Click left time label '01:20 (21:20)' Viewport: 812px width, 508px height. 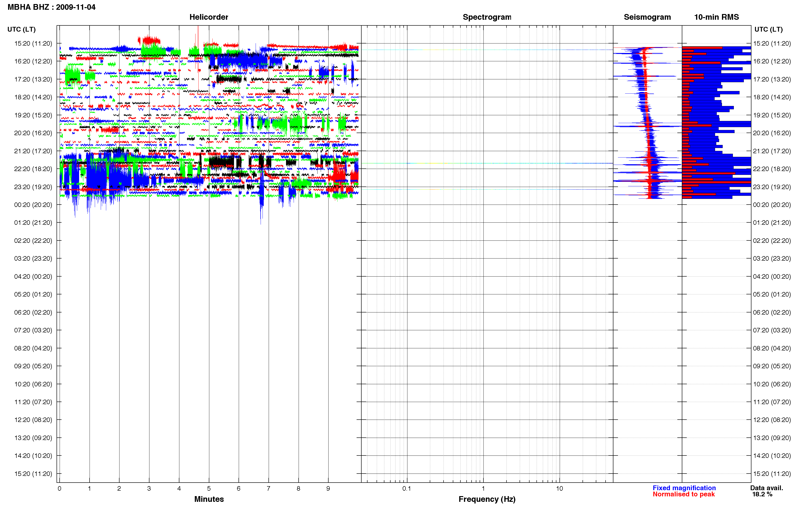33,222
